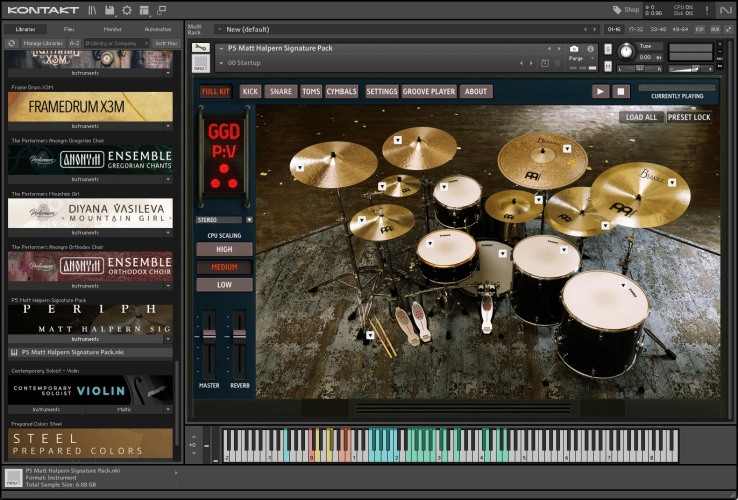Viewport: 738px width, 500px height.
Task: Switch to the CYMBALS tab
Action: click(341, 91)
